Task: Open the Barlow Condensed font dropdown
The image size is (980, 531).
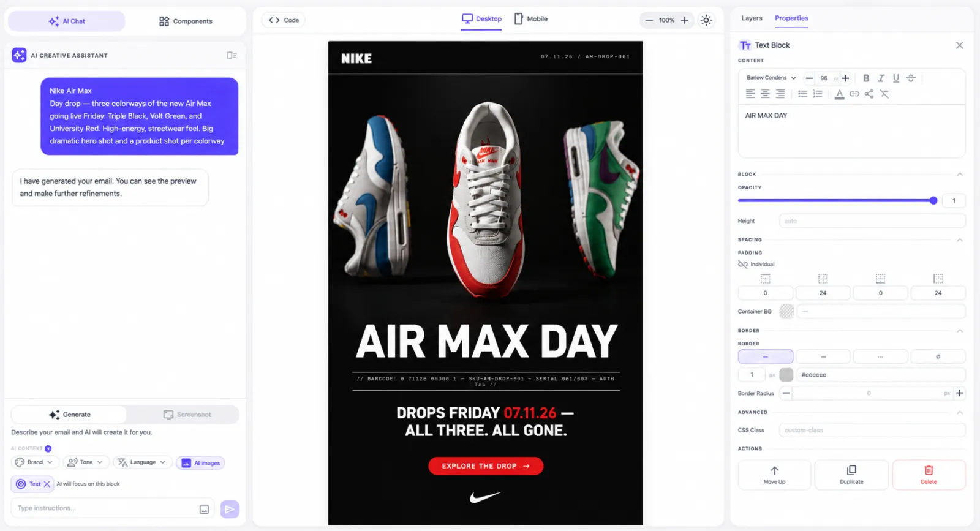Action: [x=771, y=78]
